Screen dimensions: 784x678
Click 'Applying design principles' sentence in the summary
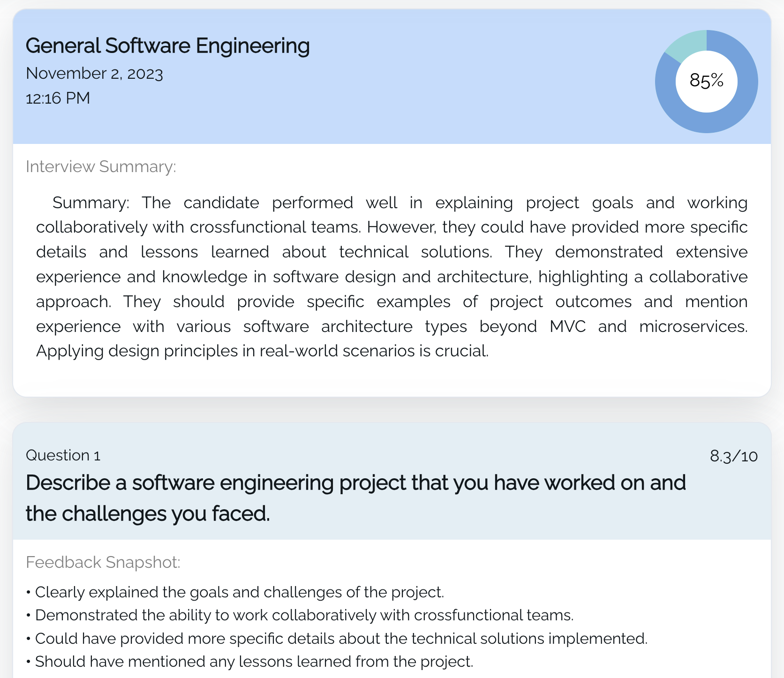262,351
